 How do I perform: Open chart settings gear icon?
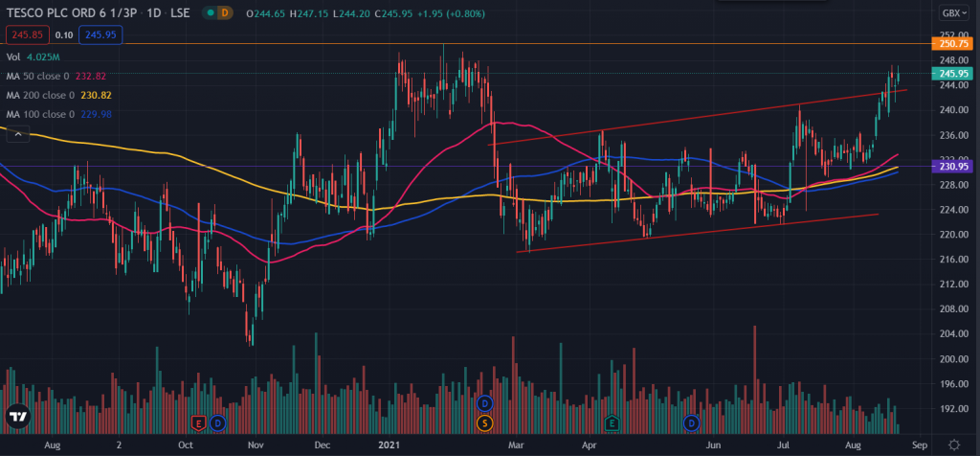pyautogui.click(x=954, y=445)
